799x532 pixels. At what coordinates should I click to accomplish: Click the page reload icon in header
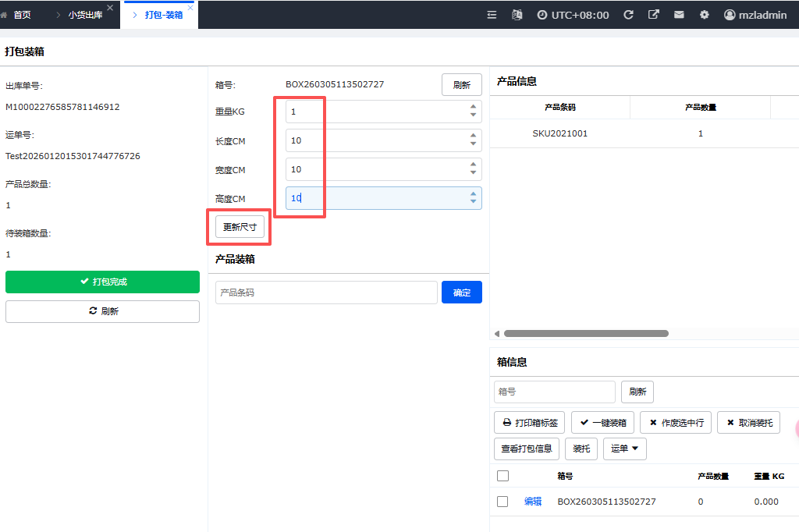coord(628,15)
